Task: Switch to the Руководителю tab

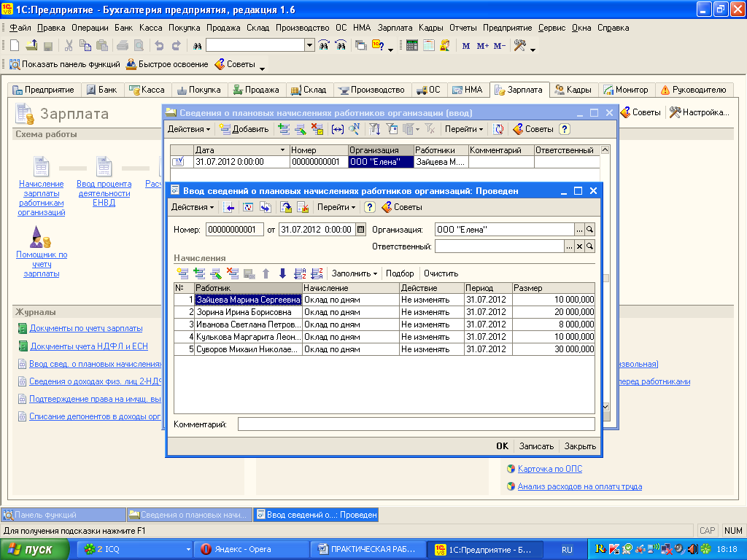Action: click(x=694, y=90)
